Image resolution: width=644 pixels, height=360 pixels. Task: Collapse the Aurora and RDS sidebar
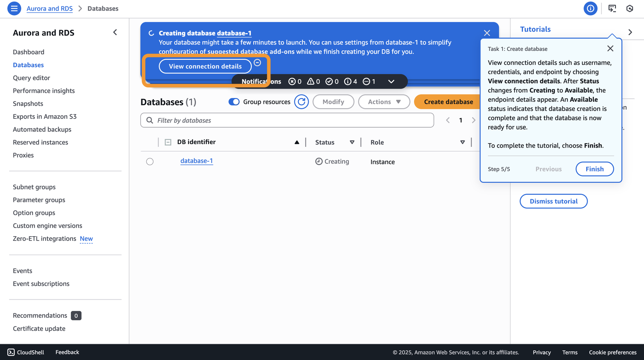coord(115,32)
